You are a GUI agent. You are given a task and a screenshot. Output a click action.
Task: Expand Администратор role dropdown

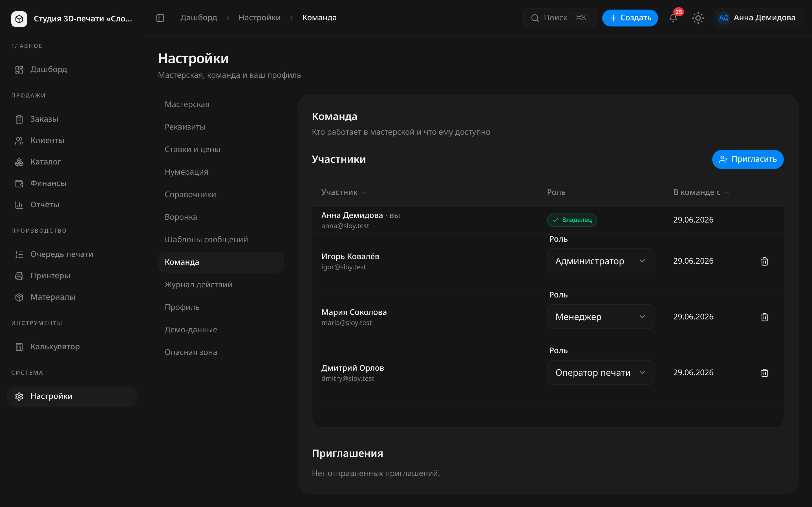click(601, 261)
